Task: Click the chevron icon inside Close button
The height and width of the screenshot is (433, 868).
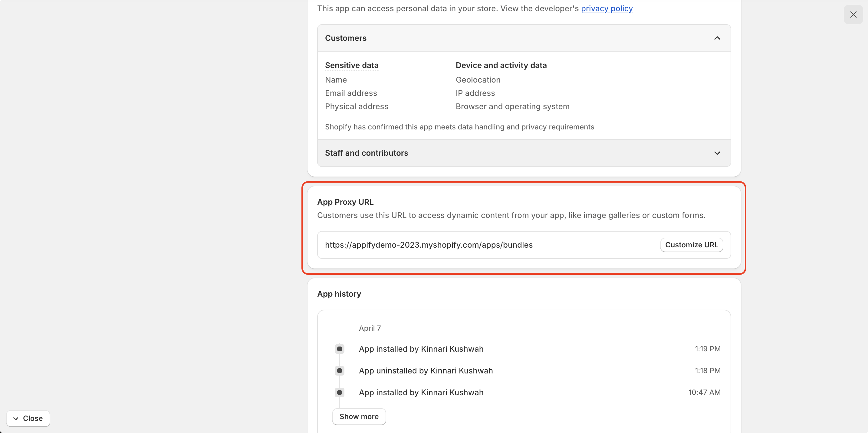Action: pyautogui.click(x=15, y=418)
